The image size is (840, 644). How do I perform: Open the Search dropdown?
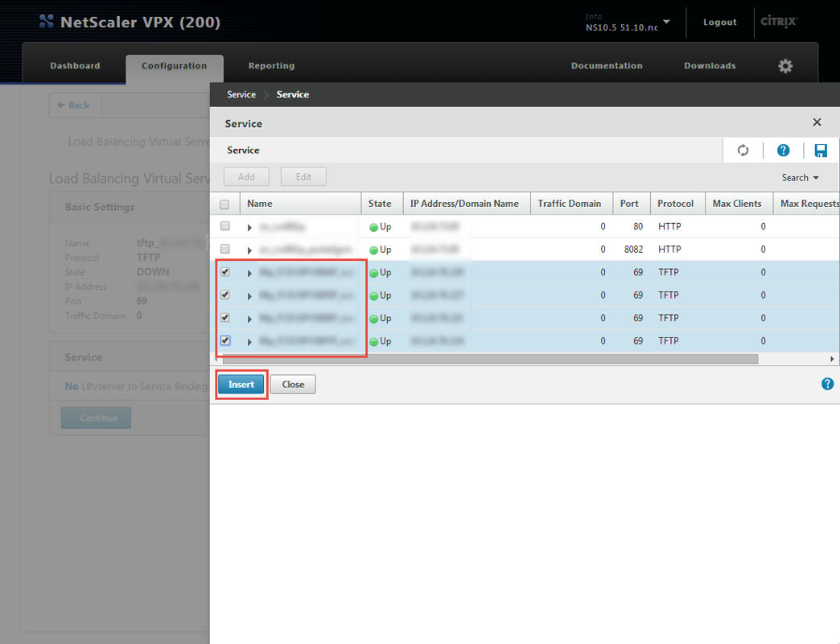coord(800,178)
